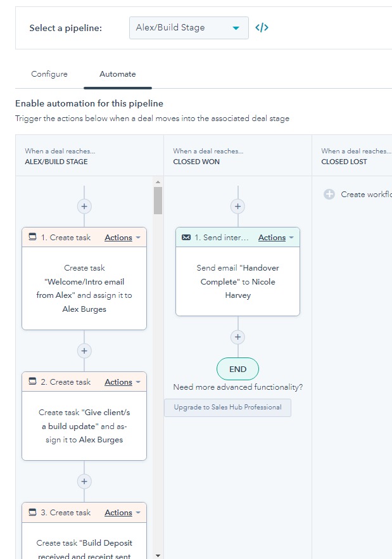Click the Create workflow plus icon in CLOSED LOST column
This screenshot has width=392, height=559.
(x=328, y=195)
